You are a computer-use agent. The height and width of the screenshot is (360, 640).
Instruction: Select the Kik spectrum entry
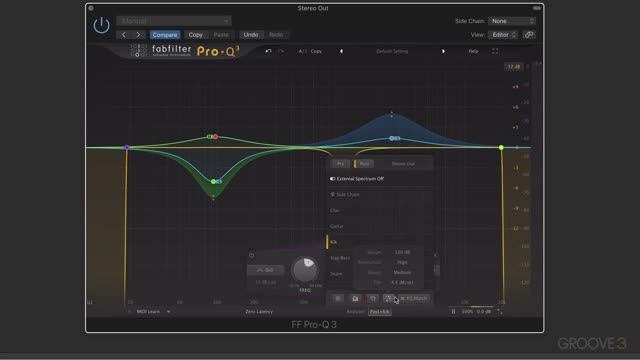point(333,242)
